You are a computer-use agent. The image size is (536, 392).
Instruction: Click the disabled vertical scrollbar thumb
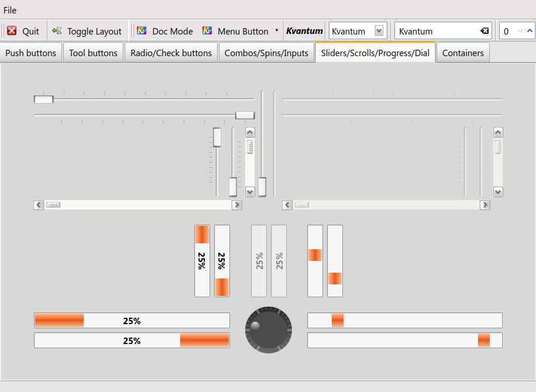point(498,147)
